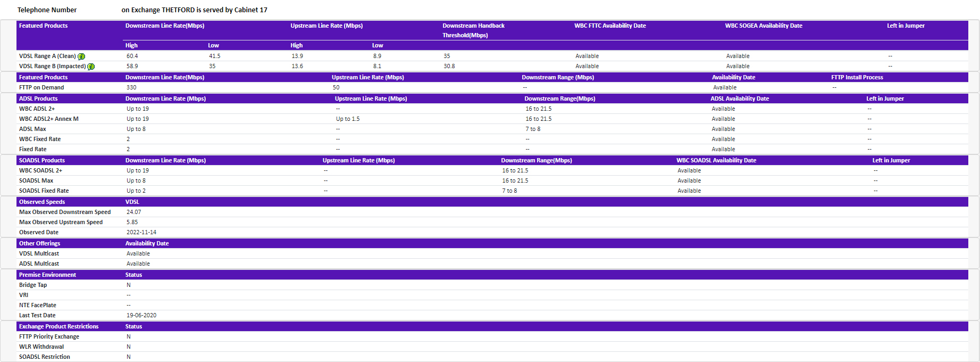Select the WBC SOGEA Availability Date header

pyautogui.click(x=764, y=26)
